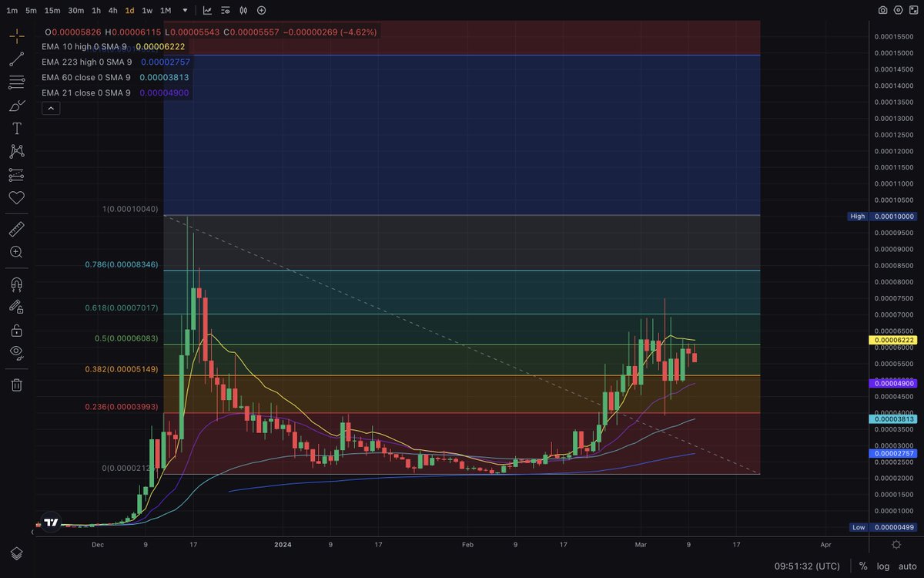The image size is (924, 578).
Task: Open price scale settings gear
Action: 896,544
